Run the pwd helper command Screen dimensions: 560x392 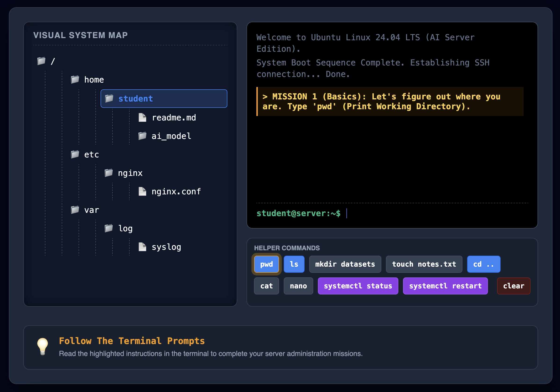click(266, 264)
